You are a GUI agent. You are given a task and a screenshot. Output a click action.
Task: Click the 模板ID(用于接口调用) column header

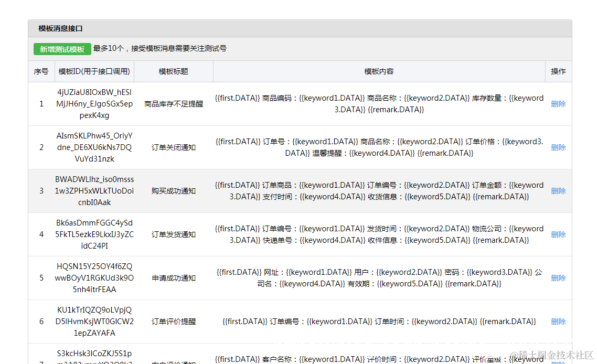pyautogui.click(x=94, y=71)
